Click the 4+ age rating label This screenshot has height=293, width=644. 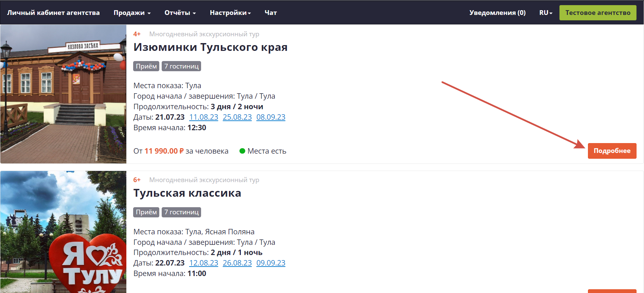point(137,34)
